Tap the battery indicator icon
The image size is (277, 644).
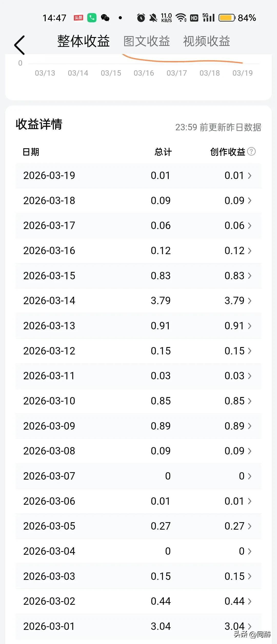coord(227,18)
